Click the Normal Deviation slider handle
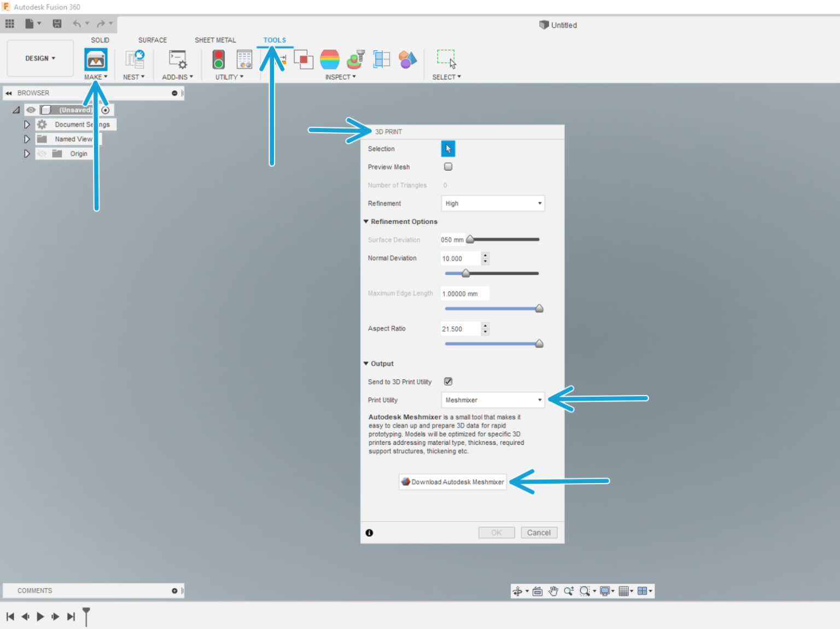This screenshot has height=629, width=840. (465, 273)
